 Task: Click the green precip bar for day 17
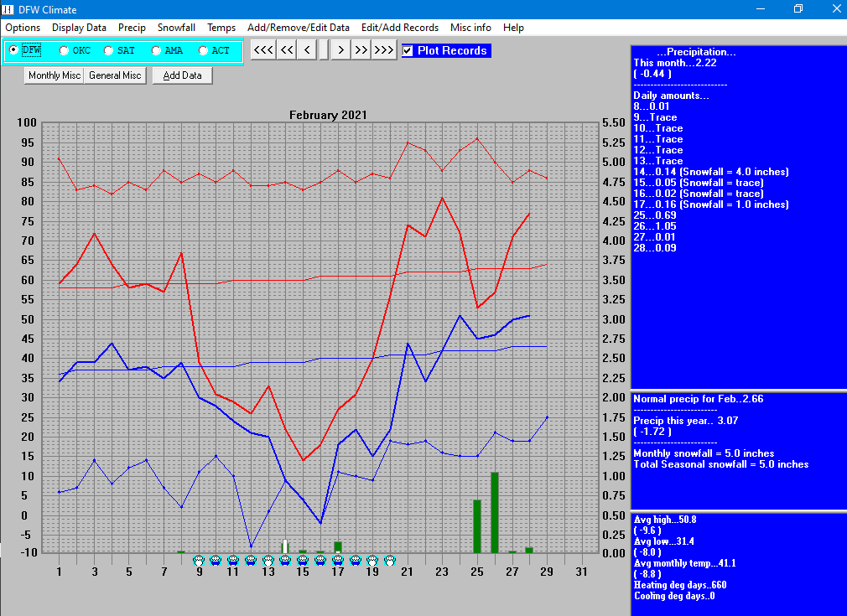338,547
